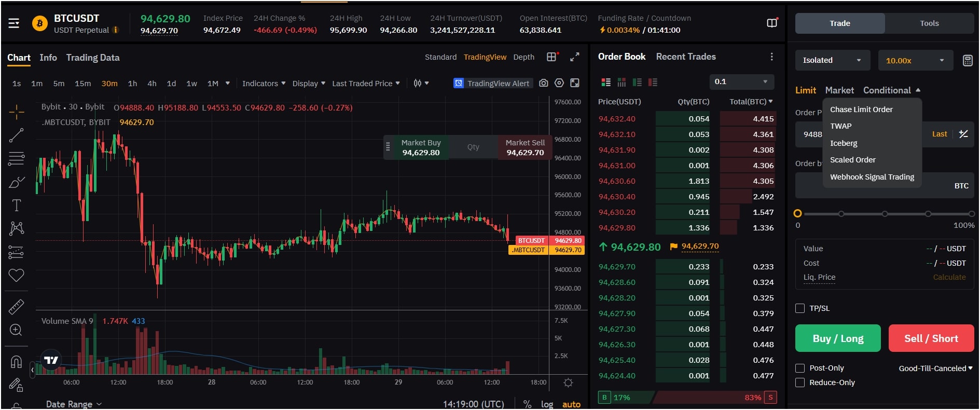Toggle percent scale on the chart
Viewport: 980px width, 410px height.
(x=527, y=404)
